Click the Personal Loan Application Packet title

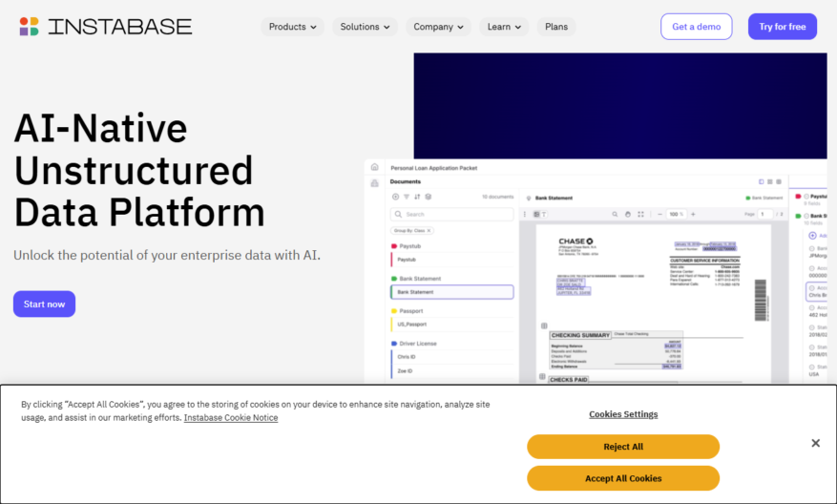[x=434, y=168]
